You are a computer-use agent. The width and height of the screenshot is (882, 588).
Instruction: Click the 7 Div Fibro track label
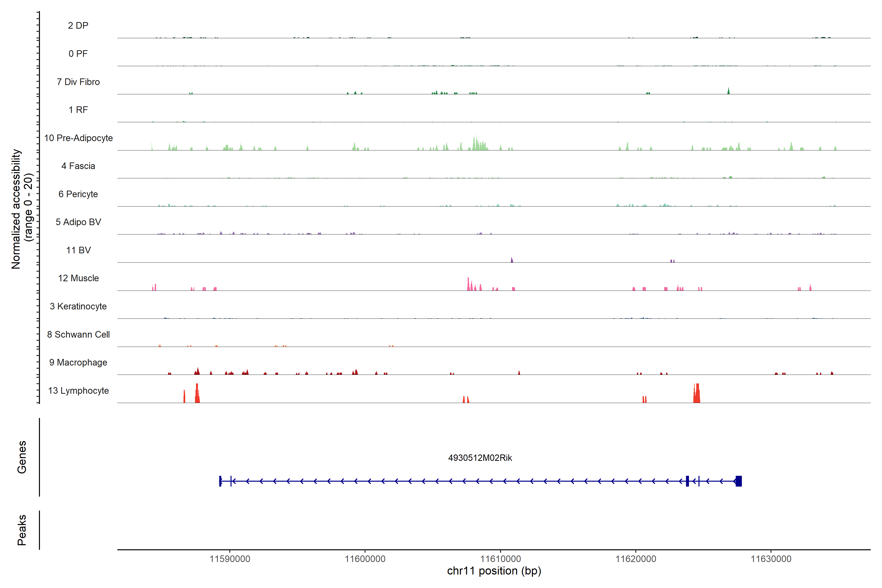78,82
